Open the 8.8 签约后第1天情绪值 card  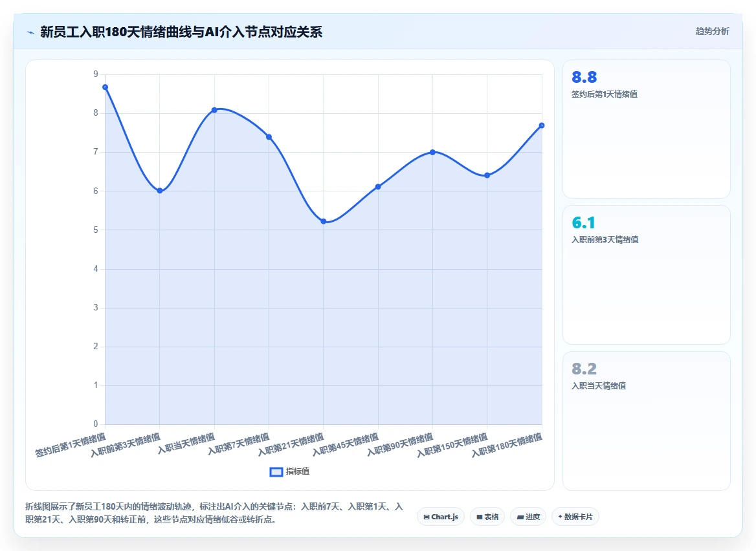tap(646, 129)
